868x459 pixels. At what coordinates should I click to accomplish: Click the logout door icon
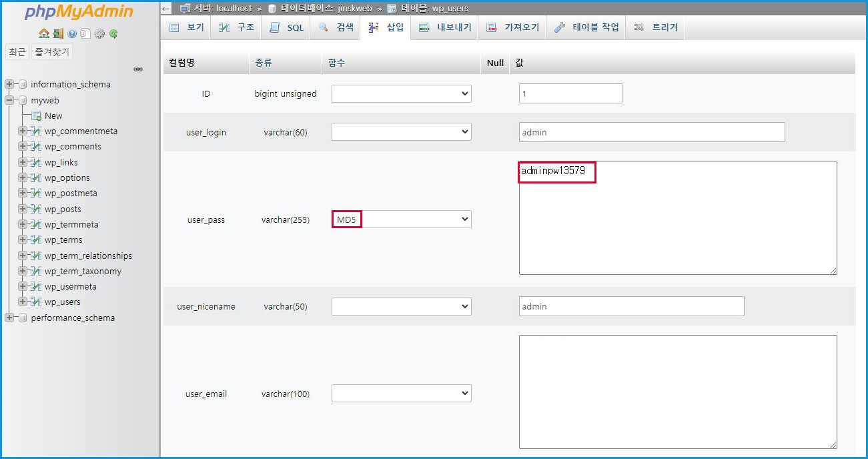tap(57, 33)
